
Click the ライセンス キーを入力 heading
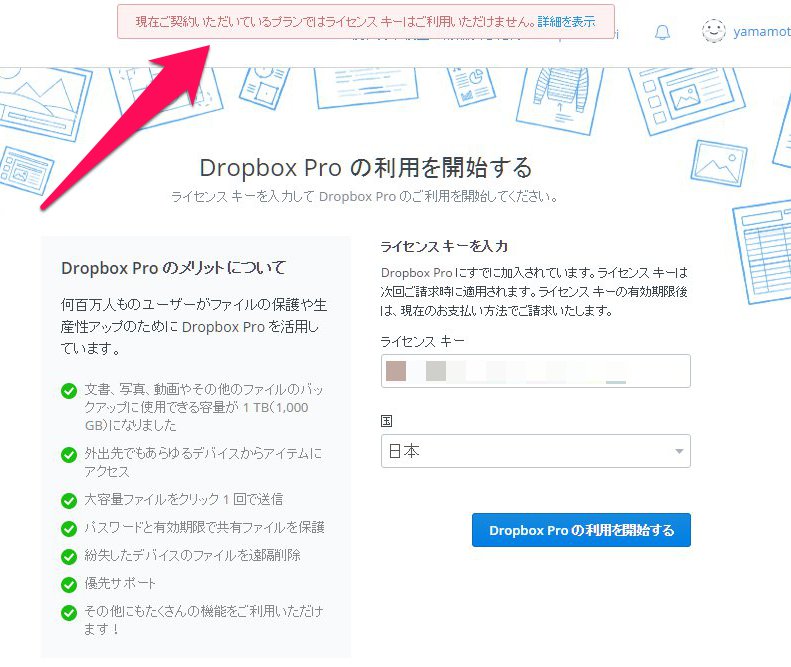(x=444, y=246)
